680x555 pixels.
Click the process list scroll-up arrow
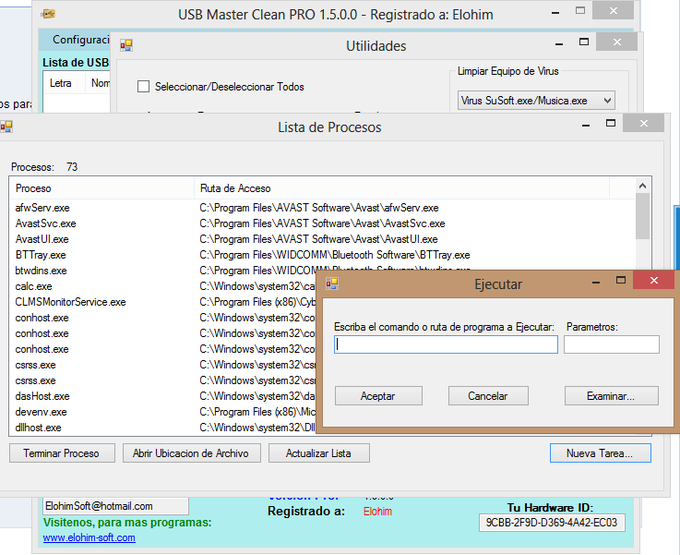point(642,186)
